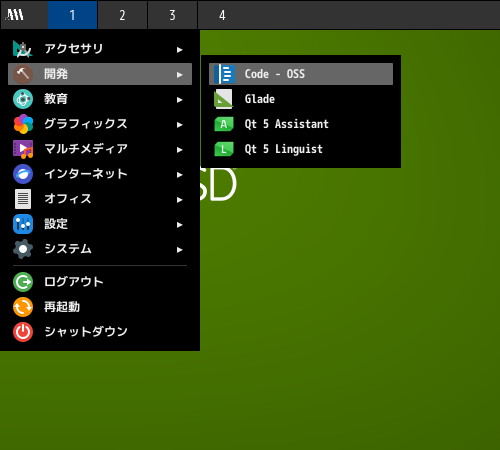Expand the 教育 submenu arrow

(x=180, y=100)
